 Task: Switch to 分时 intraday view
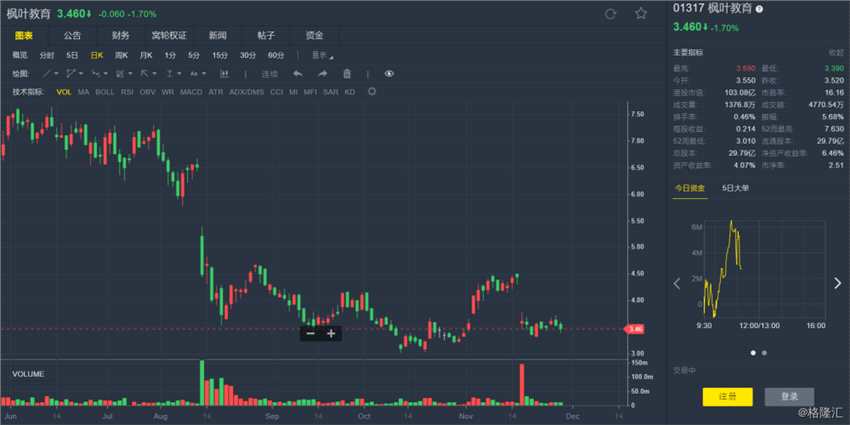(47, 55)
